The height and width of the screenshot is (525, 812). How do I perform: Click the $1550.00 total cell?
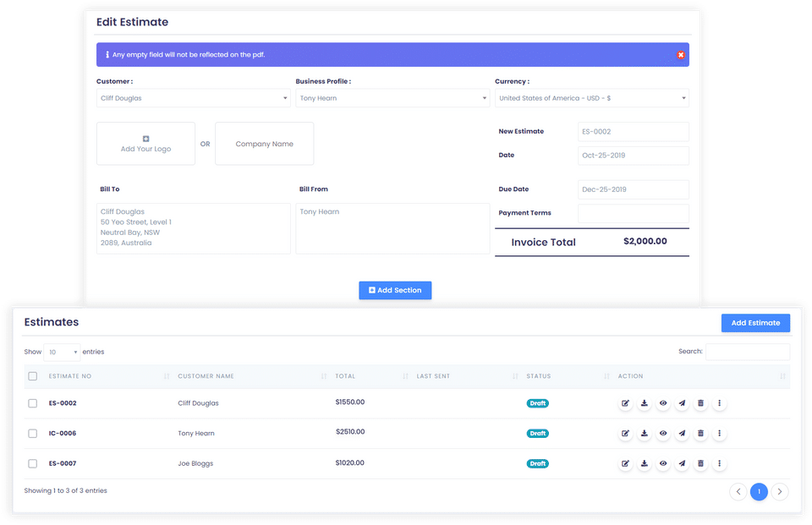pyautogui.click(x=350, y=402)
